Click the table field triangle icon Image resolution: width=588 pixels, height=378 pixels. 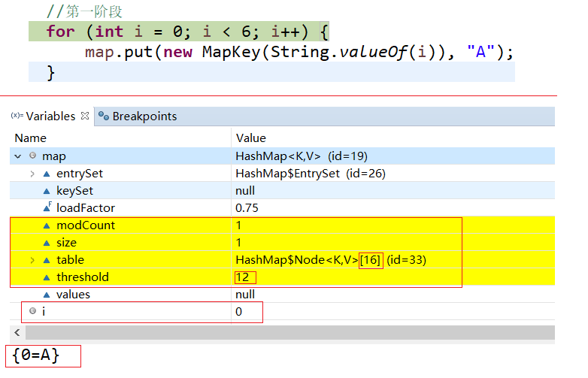click(x=47, y=260)
